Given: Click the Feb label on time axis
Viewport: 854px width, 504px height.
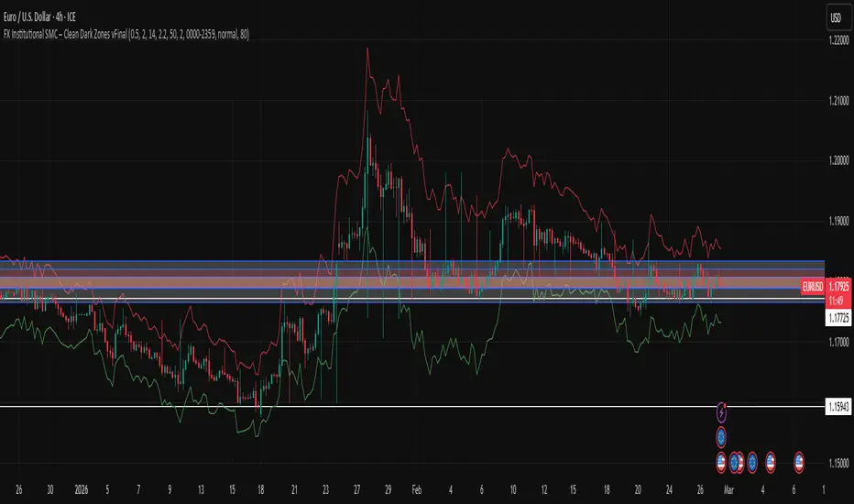Looking at the screenshot, I should click(417, 490).
